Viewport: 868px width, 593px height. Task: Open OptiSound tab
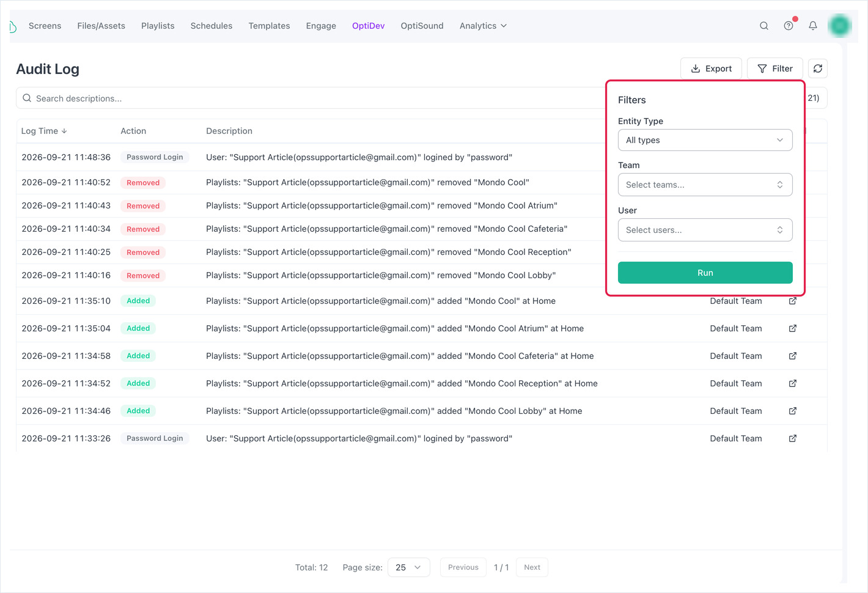click(422, 26)
